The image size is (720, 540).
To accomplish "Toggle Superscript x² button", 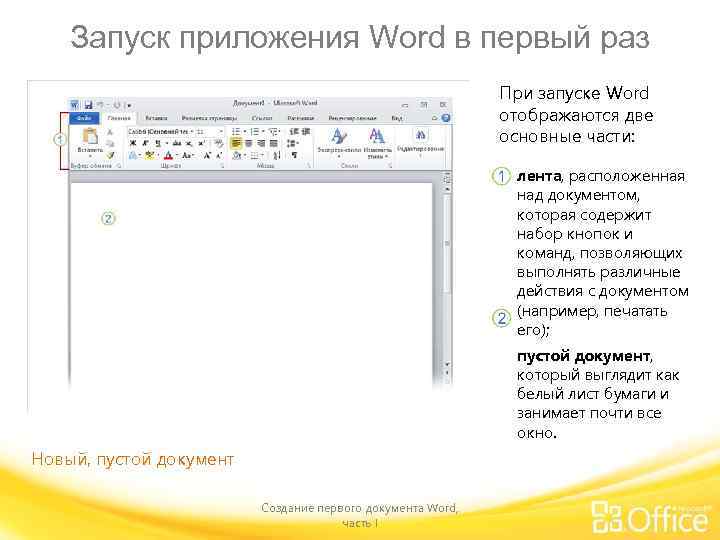I will 202,143.
